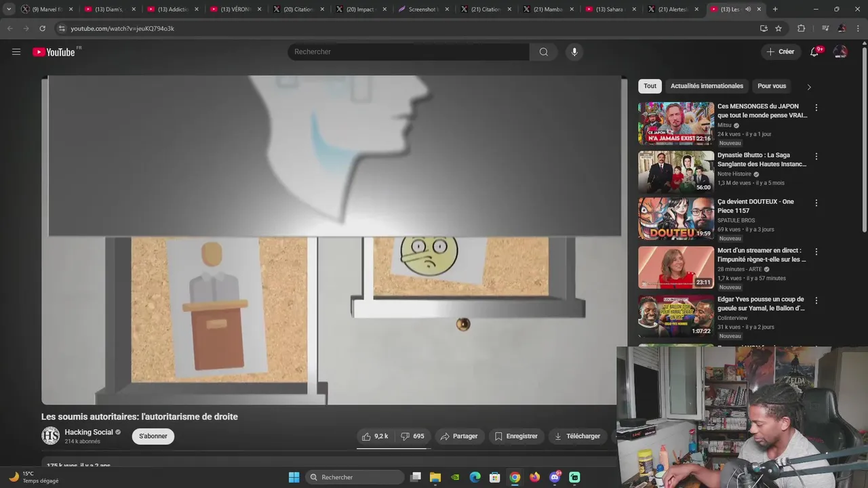This screenshot has height=488, width=868.
Task: Open Edgar Yves pousse un coup thumbnail
Action: click(x=676, y=316)
